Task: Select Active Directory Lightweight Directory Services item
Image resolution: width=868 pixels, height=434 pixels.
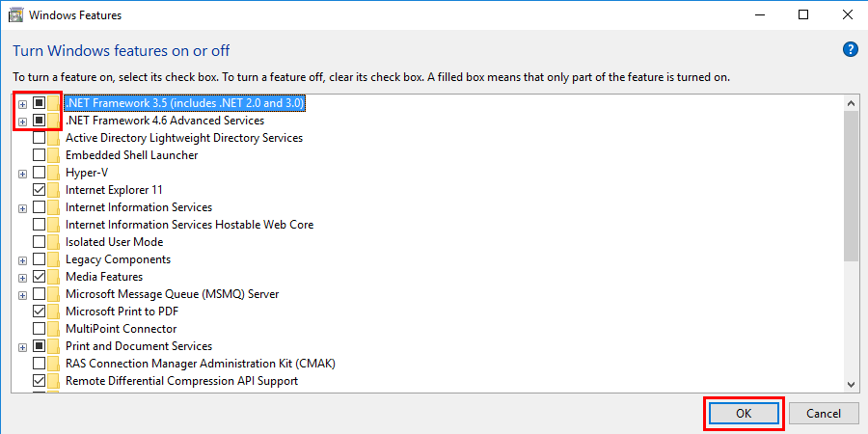Action: pyautogui.click(x=184, y=138)
